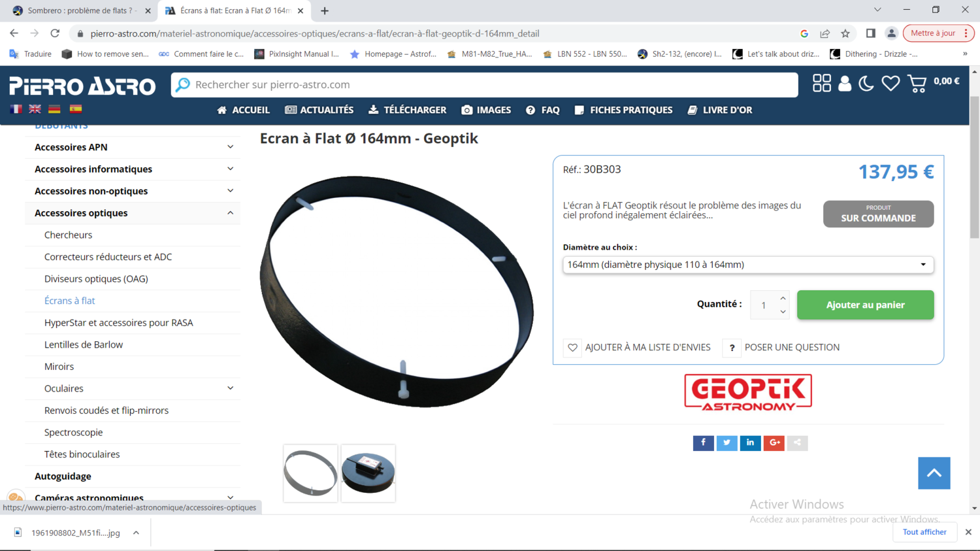Open the Diamètre au choix dropdown
Viewport: 980px width, 551px height.
[x=748, y=265]
